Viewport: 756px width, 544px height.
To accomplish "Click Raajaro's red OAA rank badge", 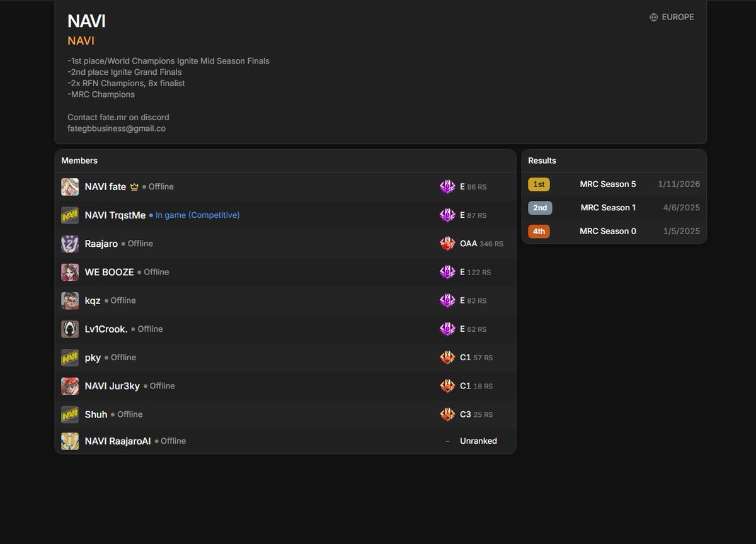I will pyautogui.click(x=447, y=244).
